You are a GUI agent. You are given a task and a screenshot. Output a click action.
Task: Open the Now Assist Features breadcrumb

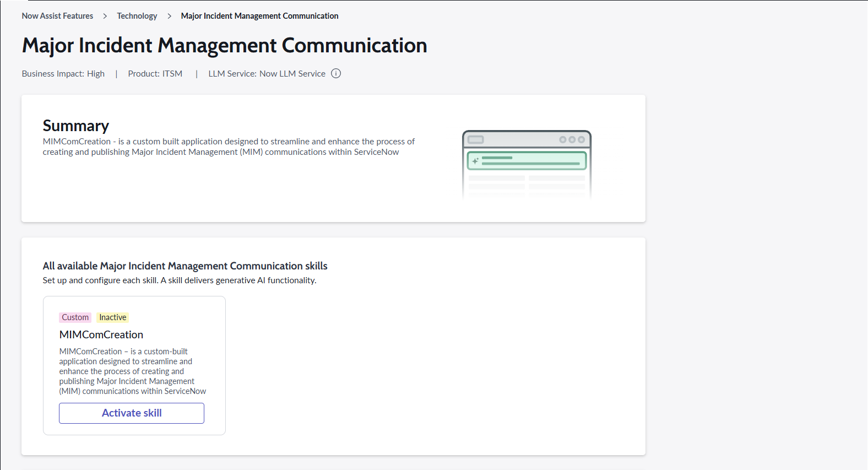pyautogui.click(x=57, y=16)
